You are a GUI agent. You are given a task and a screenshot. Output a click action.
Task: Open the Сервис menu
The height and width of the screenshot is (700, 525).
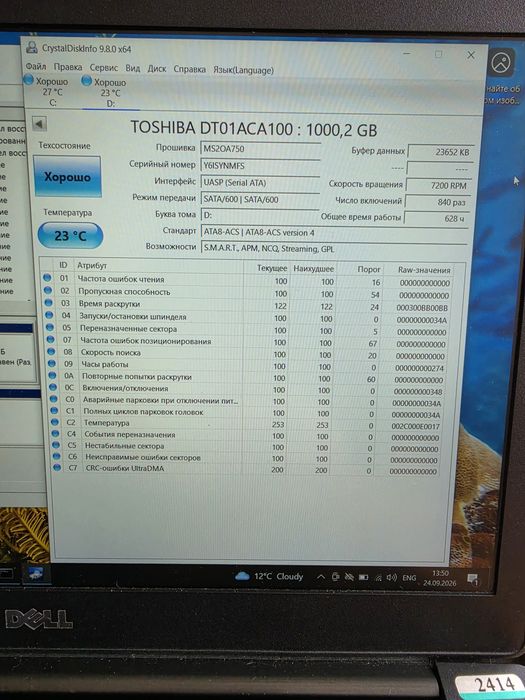(104, 67)
